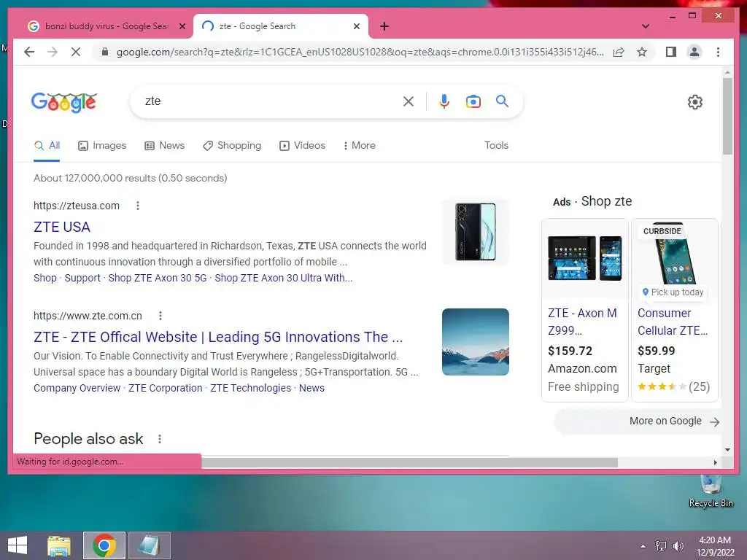Screen dimensions: 747x560
Task: Click the scroll down arrow on page
Action: 727,449
